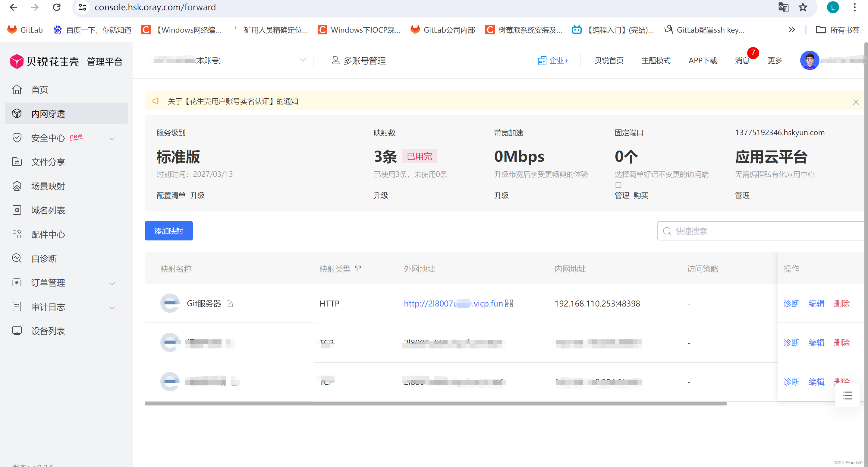This screenshot has width=868, height=467.
Task: Bookmark this page with the star icon
Action: (x=803, y=7)
